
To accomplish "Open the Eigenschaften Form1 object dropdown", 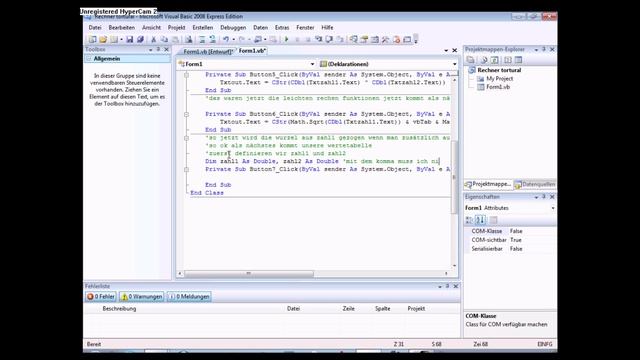I will click(x=553, y=208).
